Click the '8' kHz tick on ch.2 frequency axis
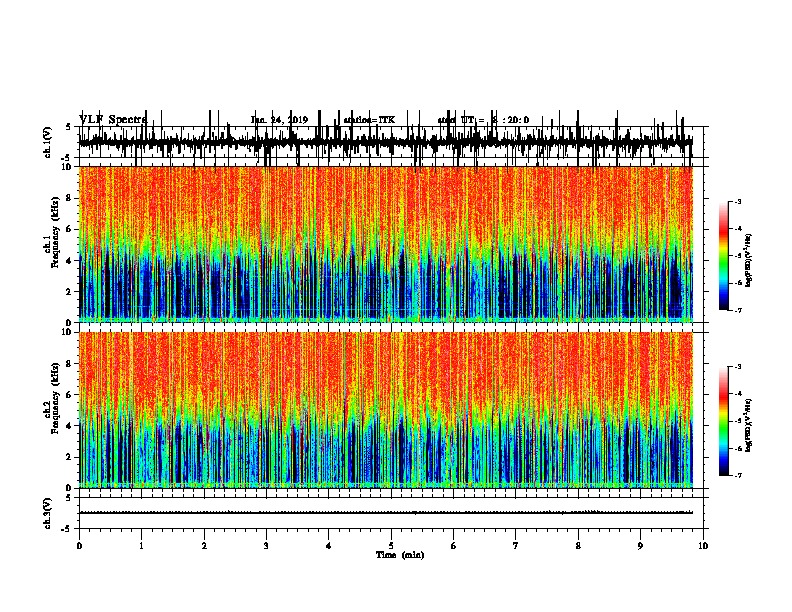Viewport: 792px width, 612px height. (x=69, y=364)
